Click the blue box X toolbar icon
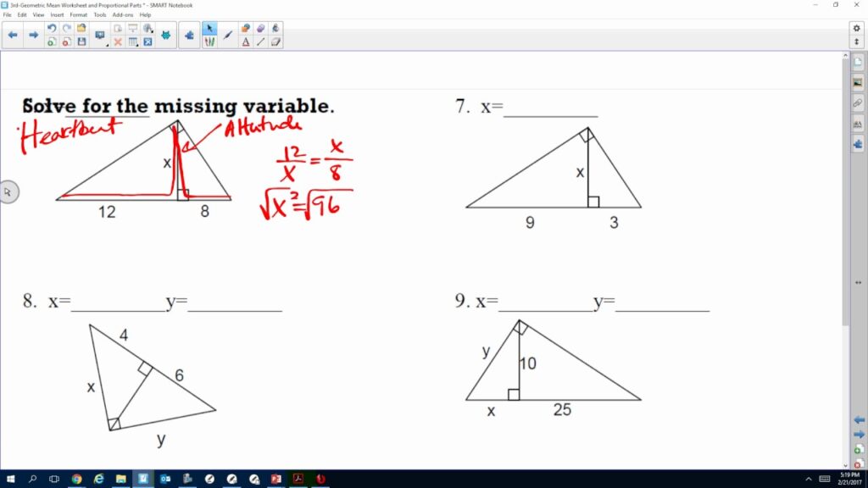Viewport: 868px width, 488px height. click(x=147, y=42)
